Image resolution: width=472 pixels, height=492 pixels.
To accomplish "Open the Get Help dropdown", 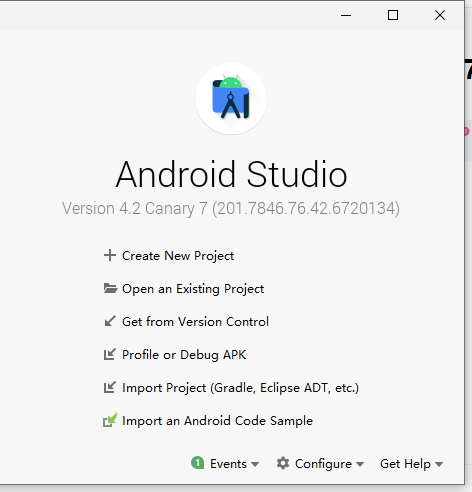I will 411,464.
